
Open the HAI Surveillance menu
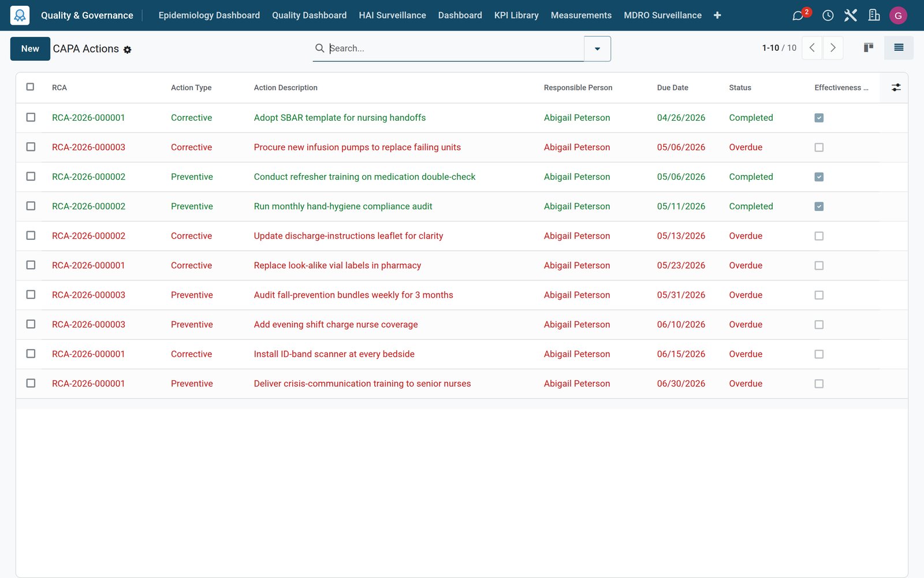[x=392, y=16]
